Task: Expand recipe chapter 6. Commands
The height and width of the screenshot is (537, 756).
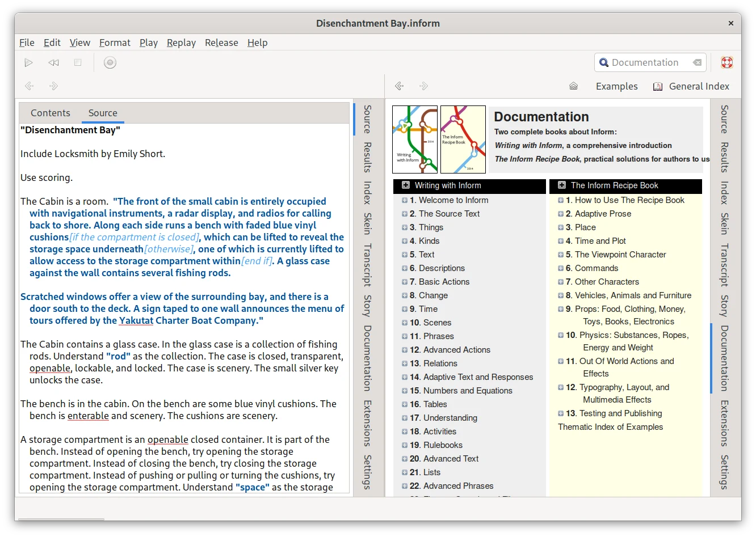Action: 561,268
